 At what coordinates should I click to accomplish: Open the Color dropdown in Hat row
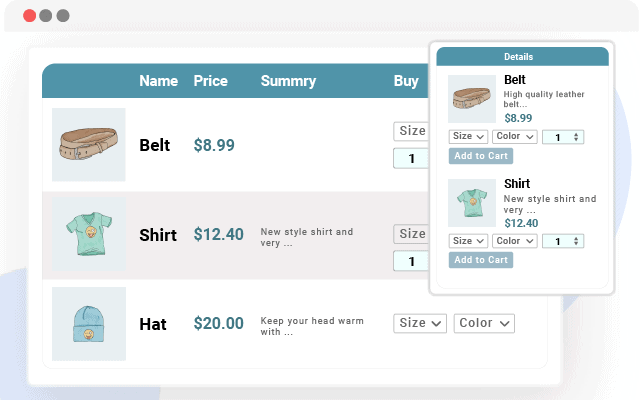point(484,323)
